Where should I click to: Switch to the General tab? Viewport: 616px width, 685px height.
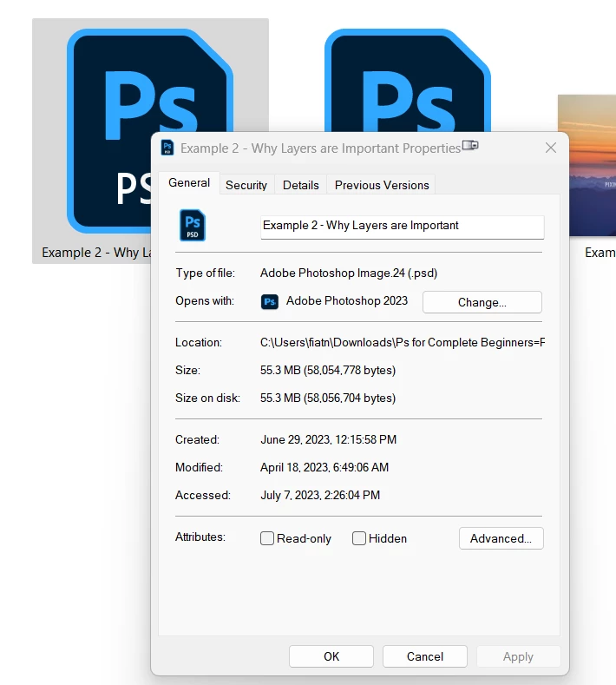click(x=189, y=182)
